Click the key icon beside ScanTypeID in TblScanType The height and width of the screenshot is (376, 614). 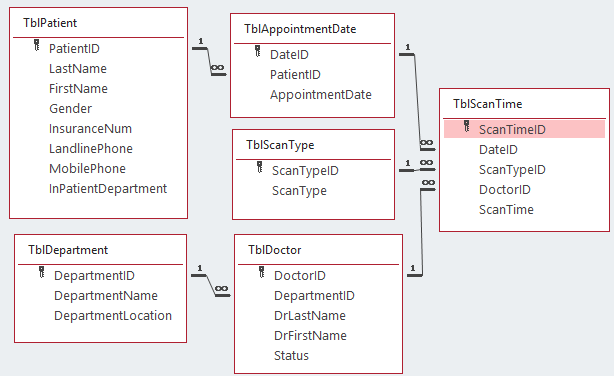[x=260, y=167]
